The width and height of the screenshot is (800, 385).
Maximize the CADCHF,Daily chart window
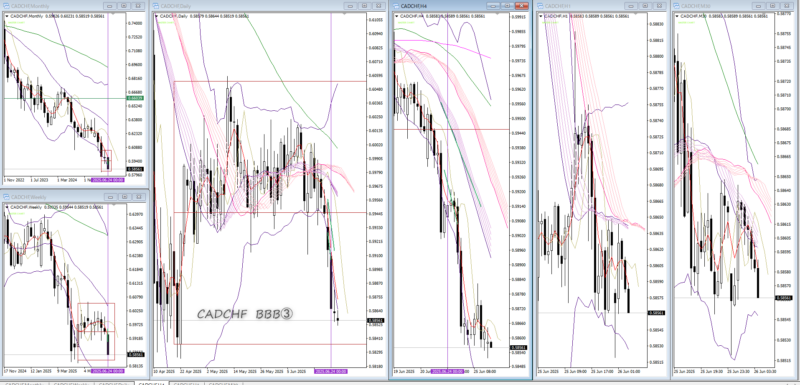coord(364,6)
